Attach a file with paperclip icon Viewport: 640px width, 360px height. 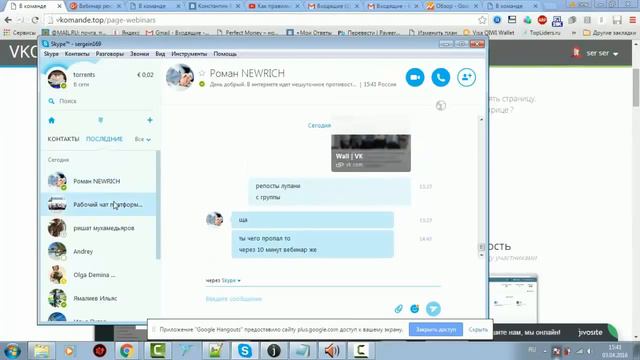[x=398, y=309]
